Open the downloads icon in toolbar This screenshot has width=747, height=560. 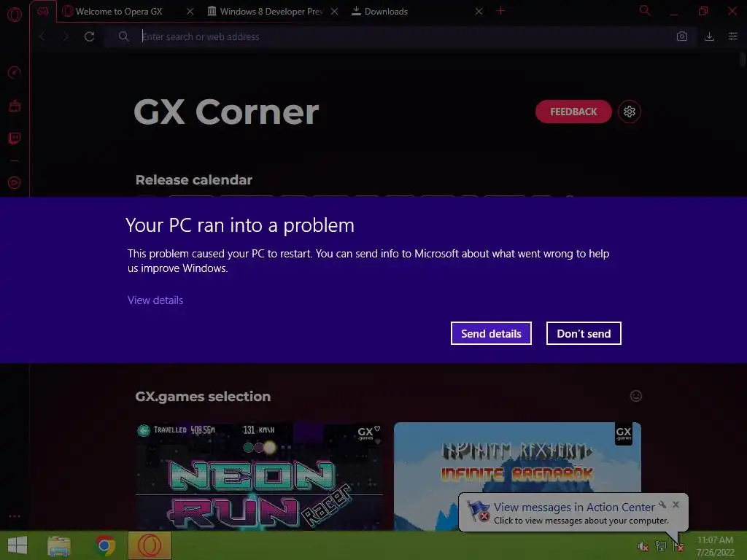point(709,36)
